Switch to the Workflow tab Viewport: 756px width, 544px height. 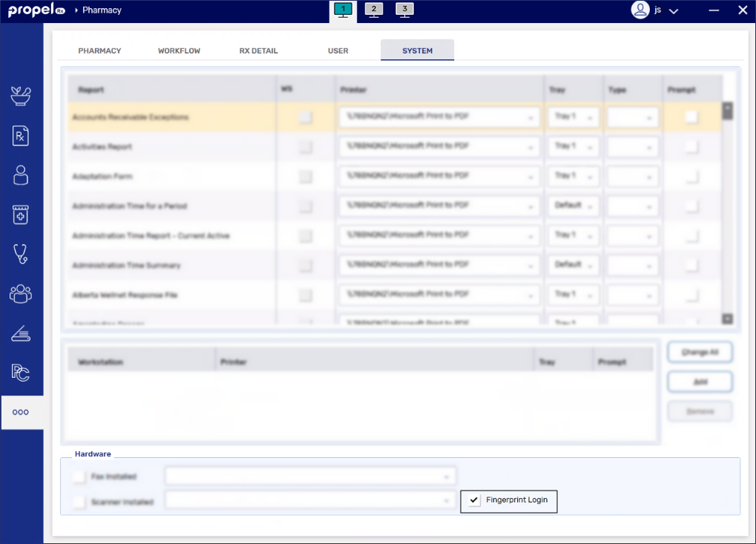point(179,51)
